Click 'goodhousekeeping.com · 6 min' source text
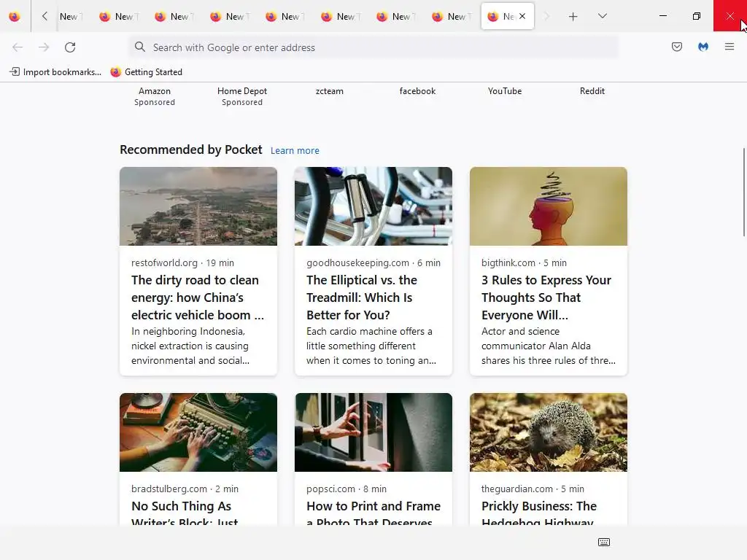This screenshot has height=560, width=747. [373, 262]
